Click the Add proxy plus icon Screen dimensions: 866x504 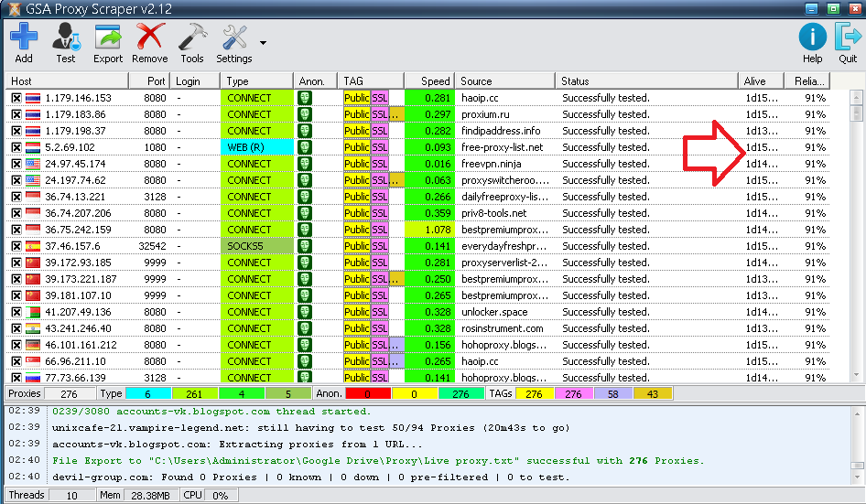tap(24, 37)
